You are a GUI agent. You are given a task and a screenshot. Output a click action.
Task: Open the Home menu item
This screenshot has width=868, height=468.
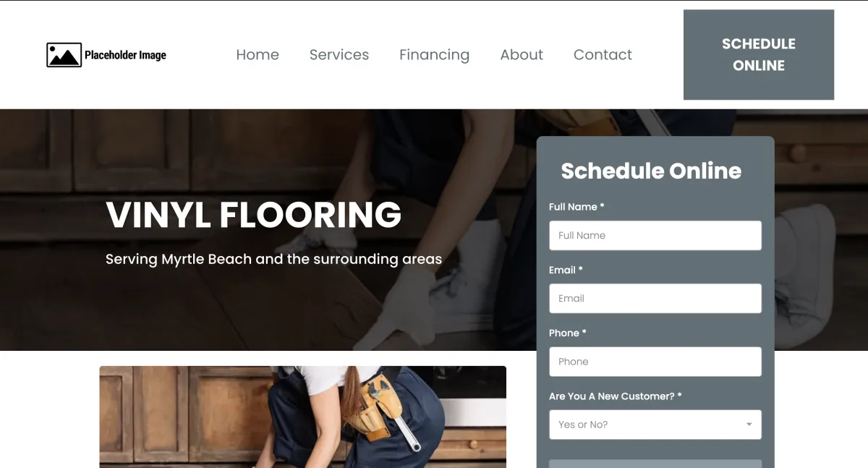[x=258, y=55]
